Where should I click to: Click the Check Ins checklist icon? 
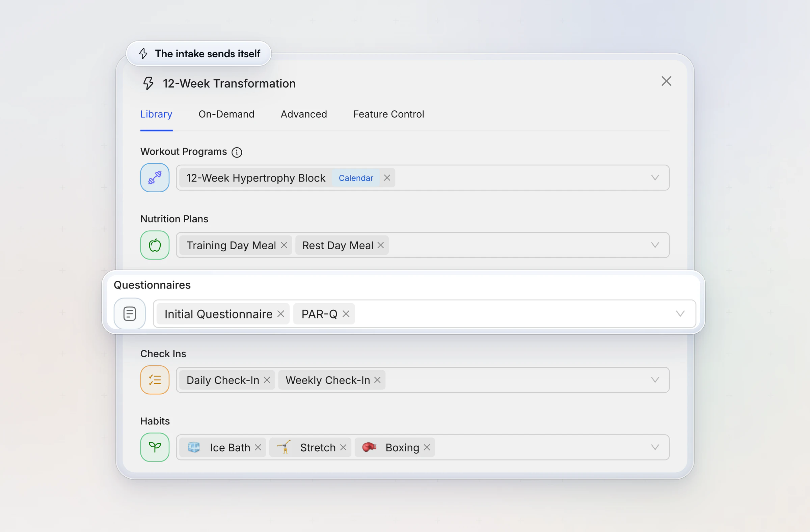tap(155, 380)
